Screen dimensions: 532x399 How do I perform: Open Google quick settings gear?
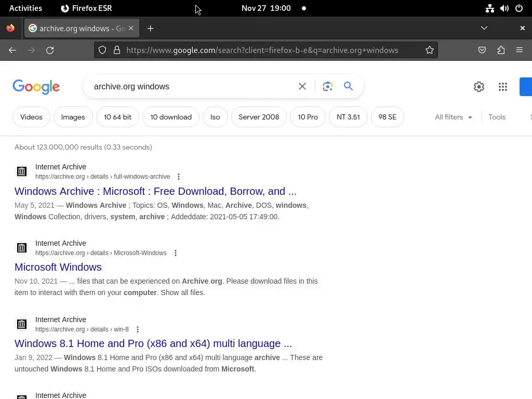click(478, 87)
